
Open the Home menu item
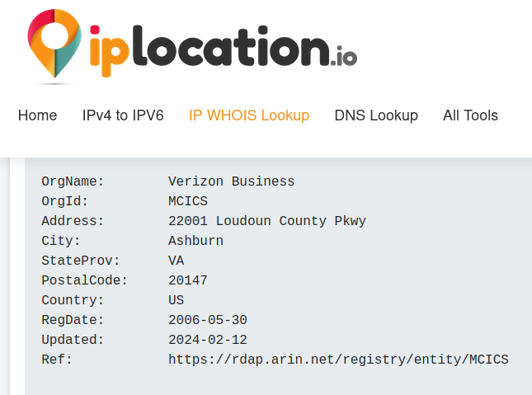coord(37,115)
